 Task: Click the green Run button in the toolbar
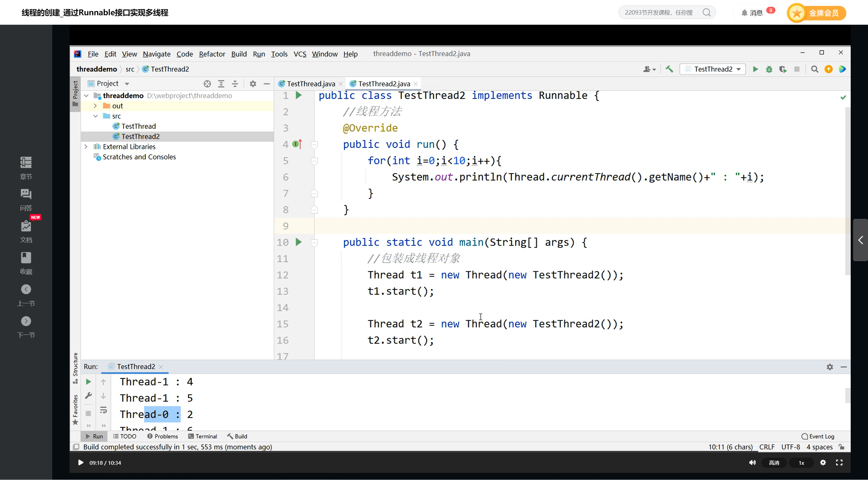(x=755, y=69)
